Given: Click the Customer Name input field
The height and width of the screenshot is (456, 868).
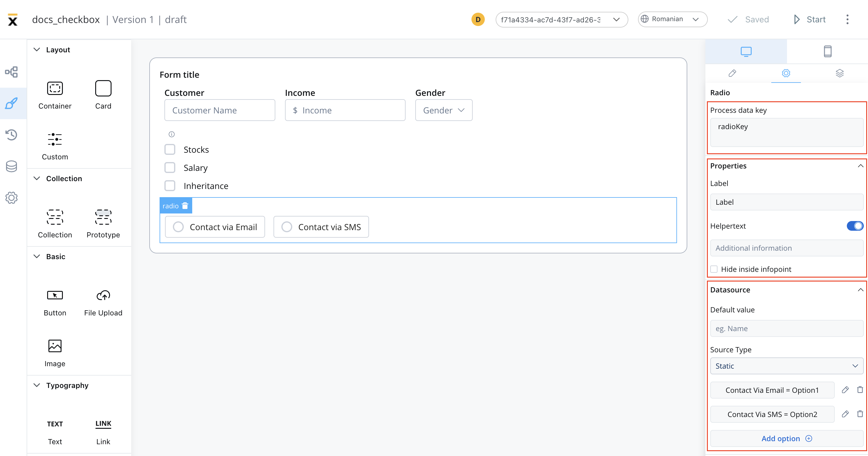Looking at the screenshot, I should pyautogui.click(x=220, y=110).
